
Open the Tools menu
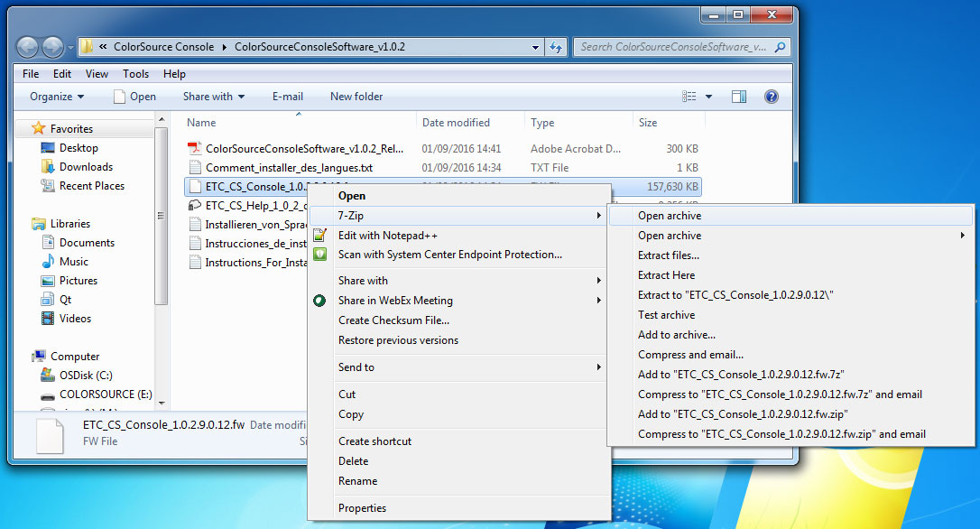(x=135, y=74)
